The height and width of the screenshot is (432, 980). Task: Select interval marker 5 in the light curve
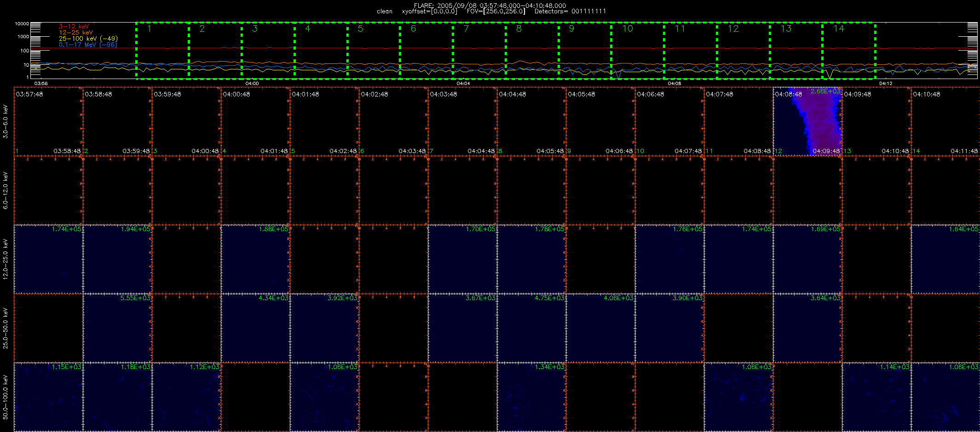(361, 28)
